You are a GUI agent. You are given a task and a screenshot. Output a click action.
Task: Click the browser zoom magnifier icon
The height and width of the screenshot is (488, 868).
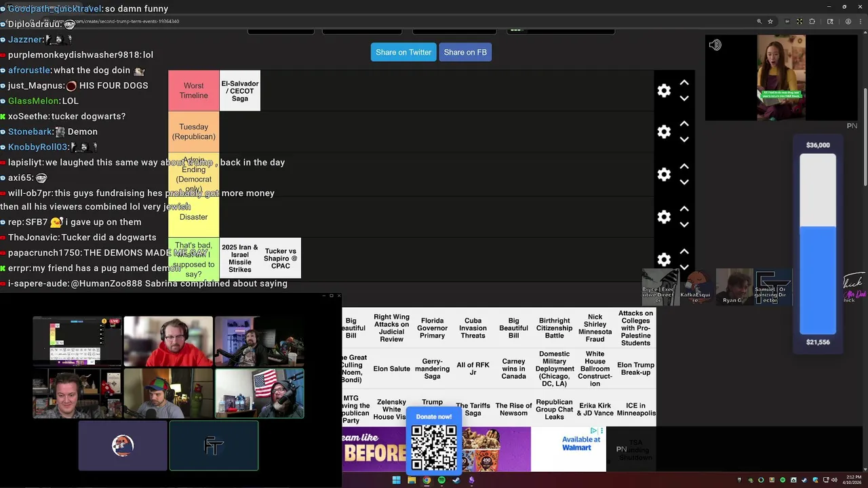tap(759, 21)
